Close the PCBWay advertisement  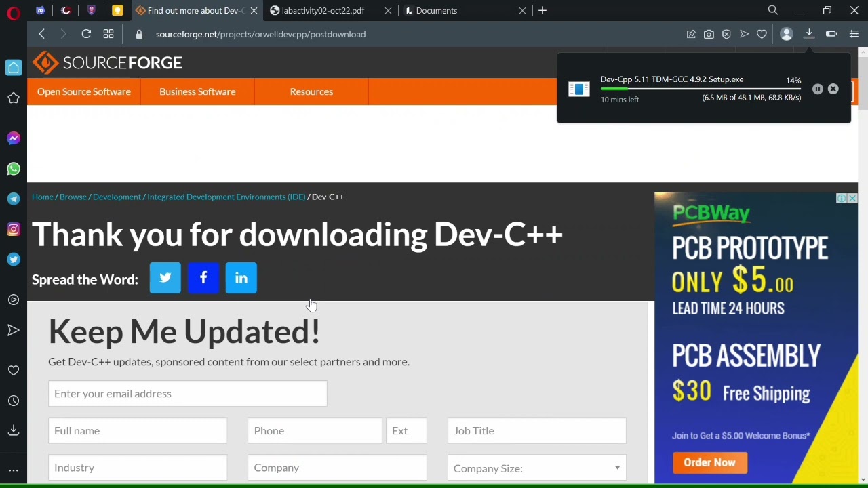(852, 198)
